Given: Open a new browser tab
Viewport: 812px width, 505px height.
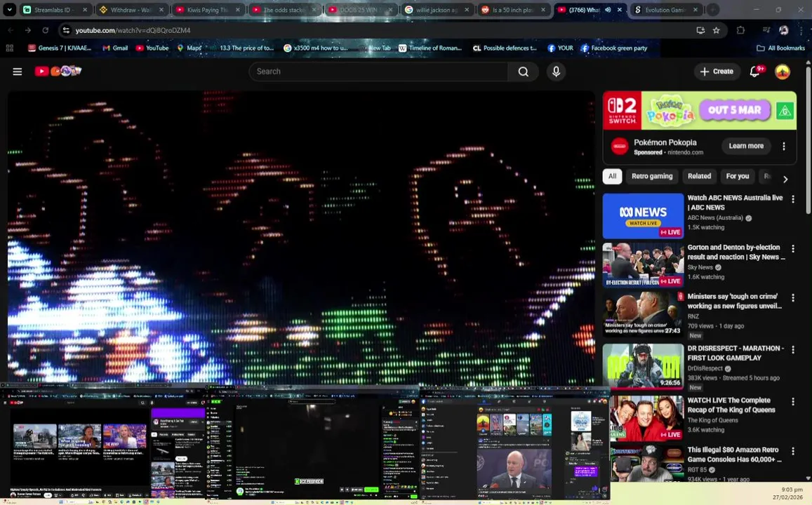Looking at the screenshot, I should 712,9.
